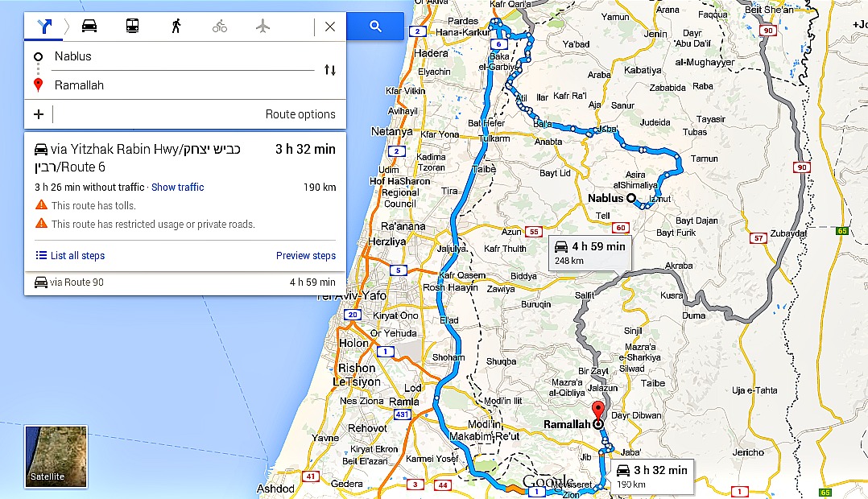Select alternate route via Route 90

pyautogui.click(x=185, y=282)
